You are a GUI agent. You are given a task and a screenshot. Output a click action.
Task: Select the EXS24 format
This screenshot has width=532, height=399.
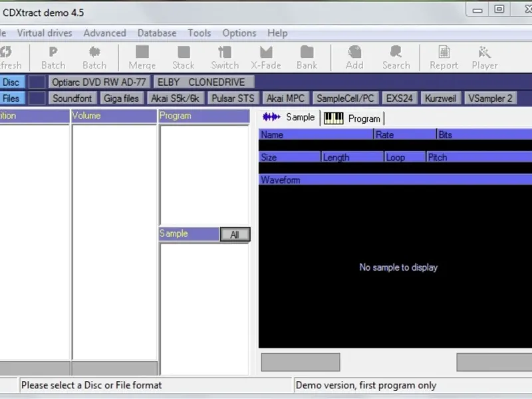[x=400, y=98]
